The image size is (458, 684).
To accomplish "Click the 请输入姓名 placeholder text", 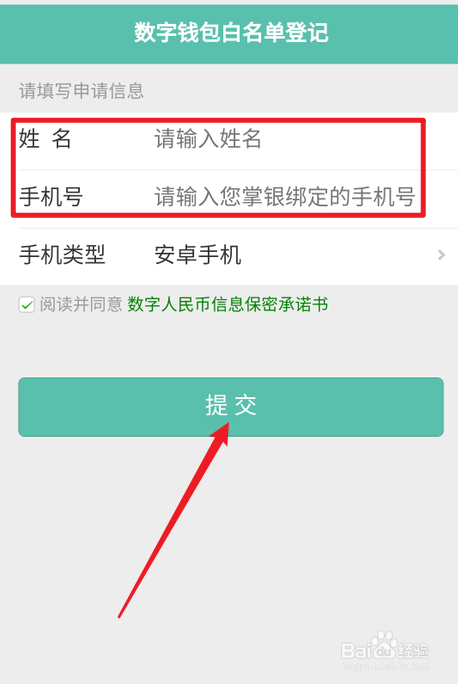I will [208, 139].
